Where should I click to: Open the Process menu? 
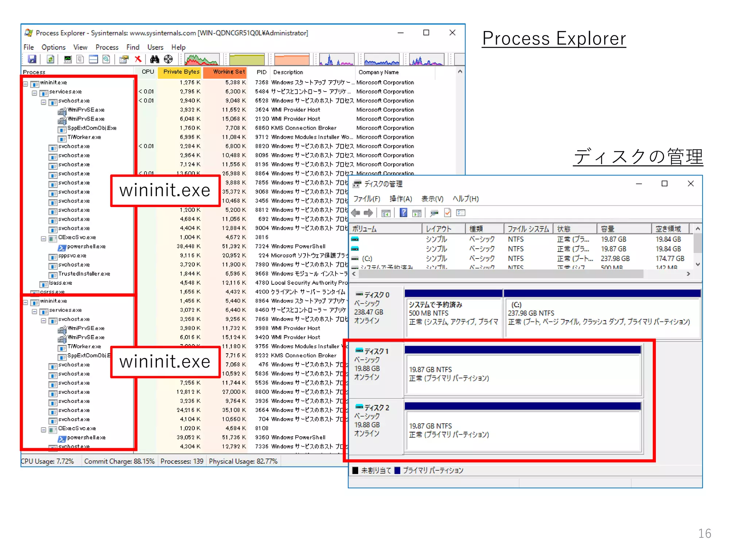click(107, 47)
